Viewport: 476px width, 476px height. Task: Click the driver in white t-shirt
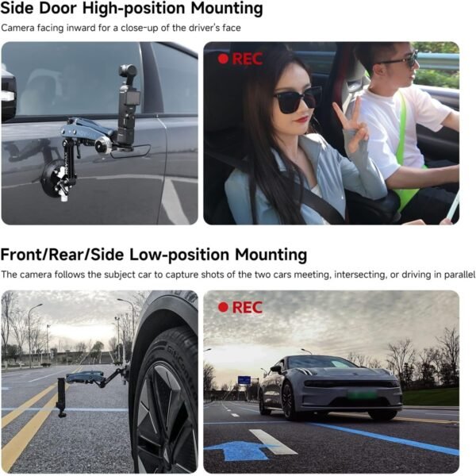404,125
